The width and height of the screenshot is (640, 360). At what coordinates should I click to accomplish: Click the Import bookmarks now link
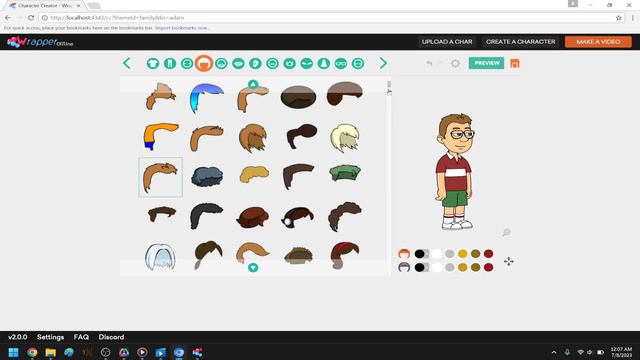(x=182, y=28)
